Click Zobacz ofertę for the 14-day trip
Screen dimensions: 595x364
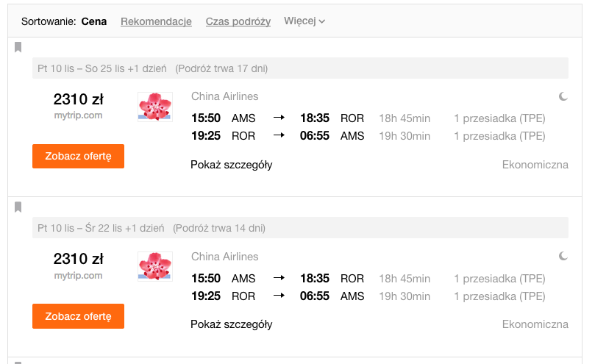click(x=78, y=316)
